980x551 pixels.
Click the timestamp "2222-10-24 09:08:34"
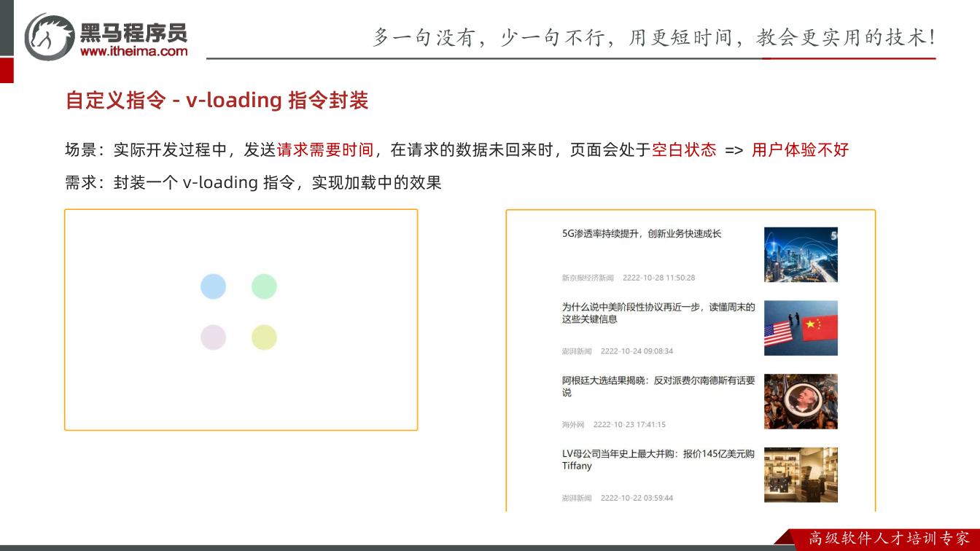(x=637, y=351)
